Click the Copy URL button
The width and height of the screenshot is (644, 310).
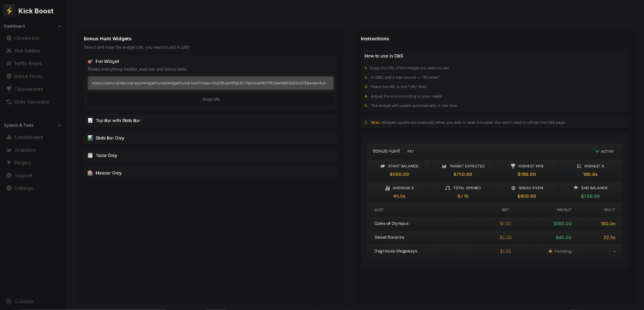click(x=211, y=99)
